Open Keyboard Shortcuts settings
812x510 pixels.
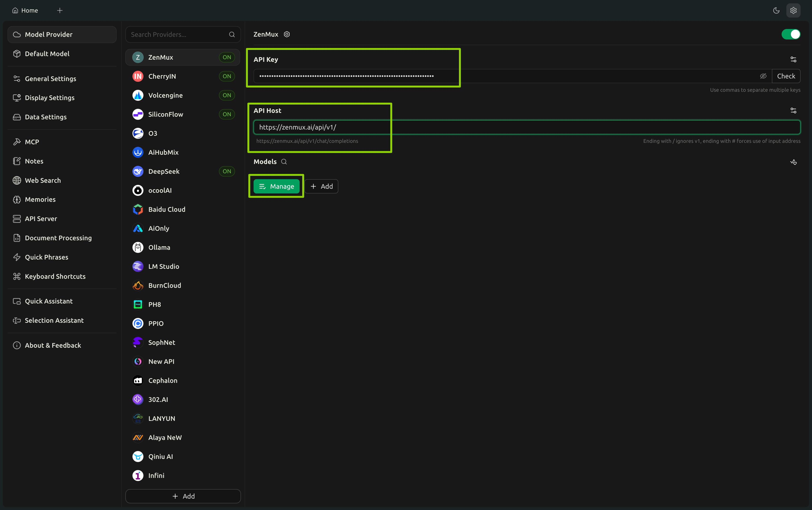(x=62, y=276)
